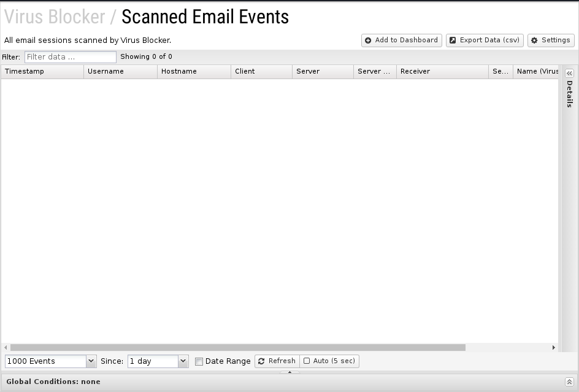The width and height of the screenshot is (579, 392).
Task: Click the vertical Details panel label
Action: click(x=569, y=94)
